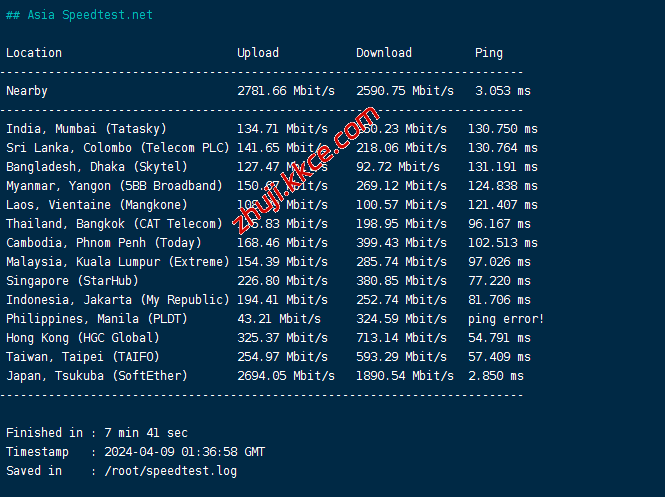Click the Nearby upload value 2781.66 Mbit/s
Screen dimensions: 665x497
tap(285, 91)
